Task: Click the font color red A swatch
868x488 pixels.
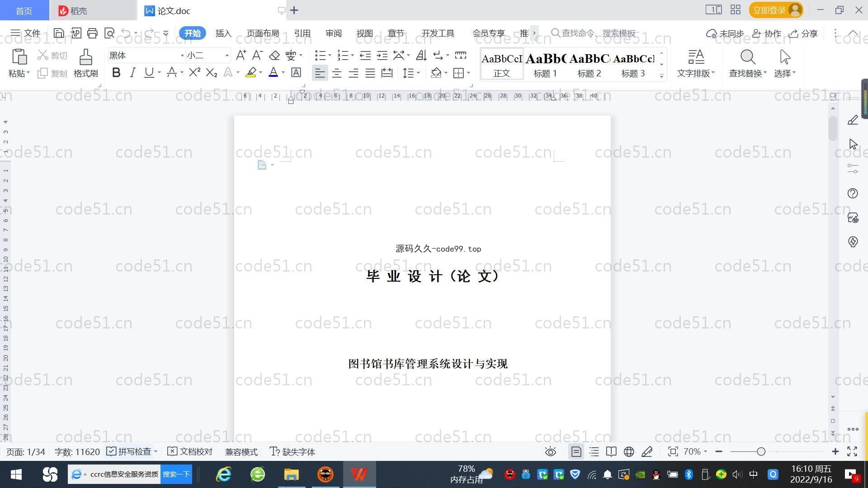Action: pos(273,72)
